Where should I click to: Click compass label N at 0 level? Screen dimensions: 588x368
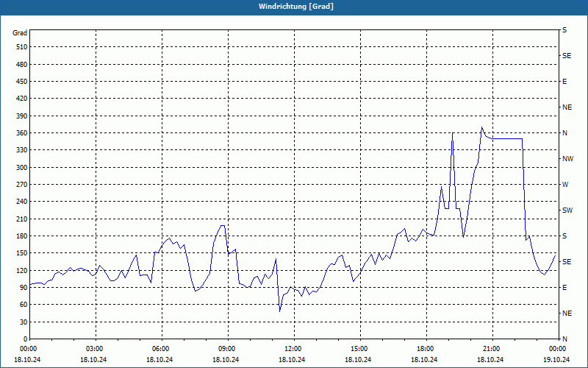[564, 339]
